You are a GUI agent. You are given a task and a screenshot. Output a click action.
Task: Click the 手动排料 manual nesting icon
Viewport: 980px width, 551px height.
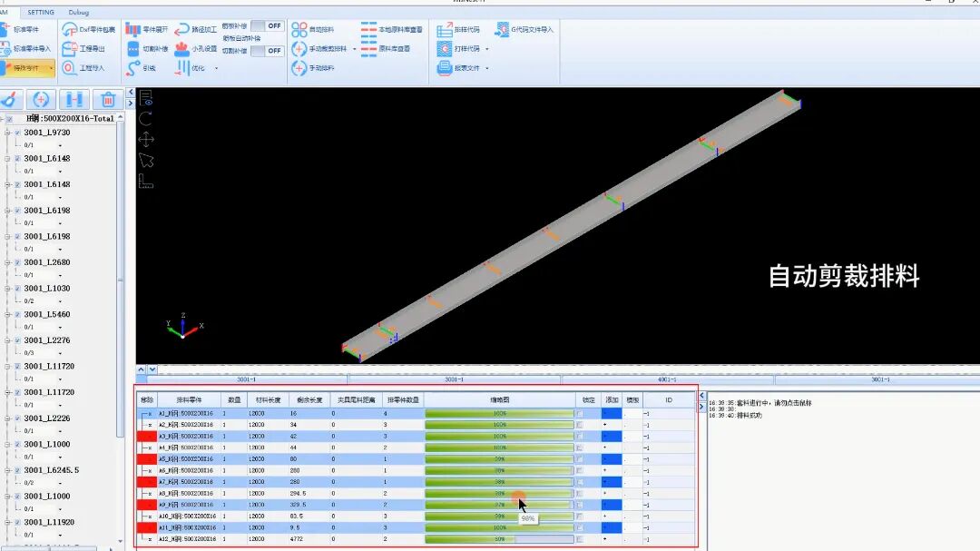(x=299, y=67)
